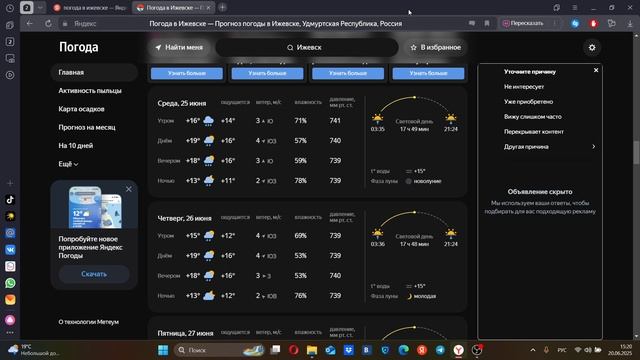The height and width of the screenshot is (360, 640).
Task: Open the Mail.ru @ icon in the sidebar
Action: 10,233
